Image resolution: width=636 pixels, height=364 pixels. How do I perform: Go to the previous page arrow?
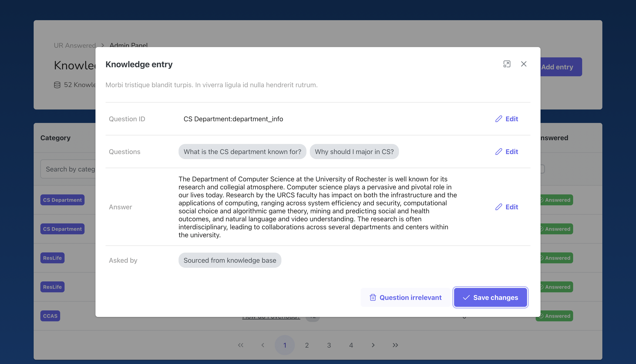263,345
